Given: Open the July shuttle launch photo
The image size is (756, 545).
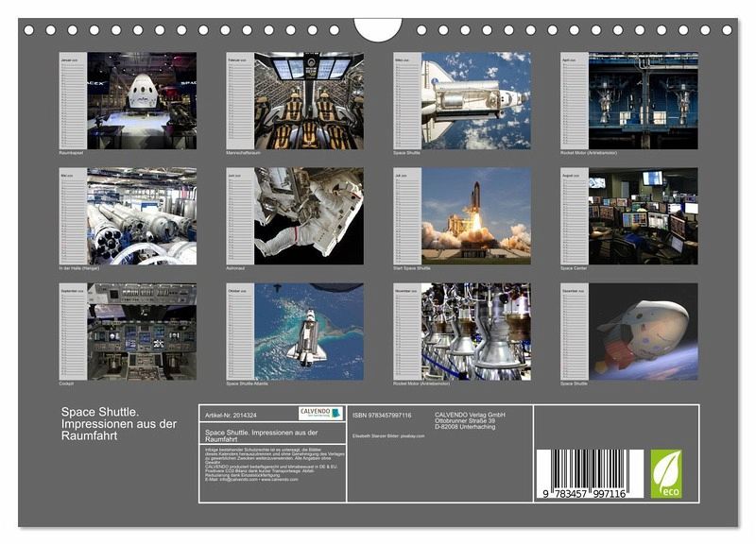Looking at the screenshot, I should click(x=475, y=216).
